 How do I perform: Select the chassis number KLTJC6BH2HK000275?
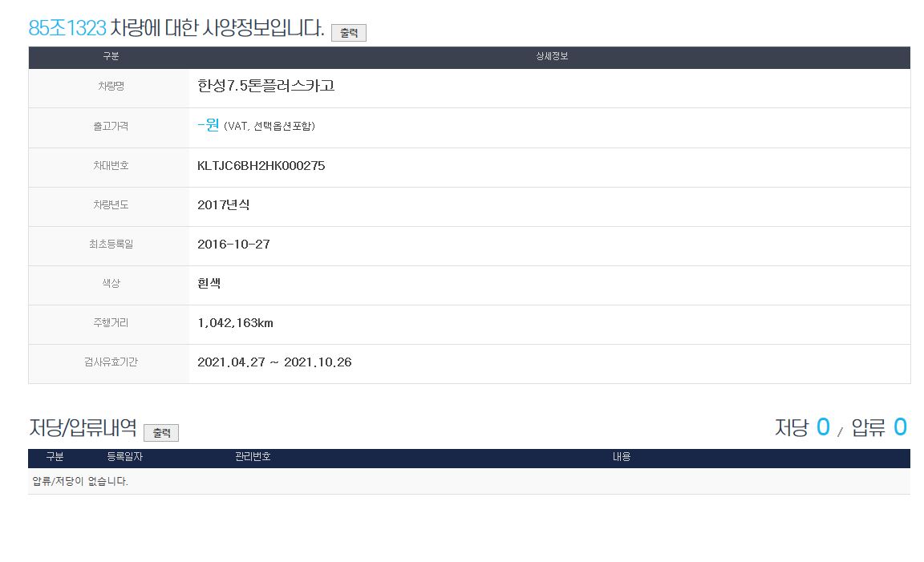(261, 166)
